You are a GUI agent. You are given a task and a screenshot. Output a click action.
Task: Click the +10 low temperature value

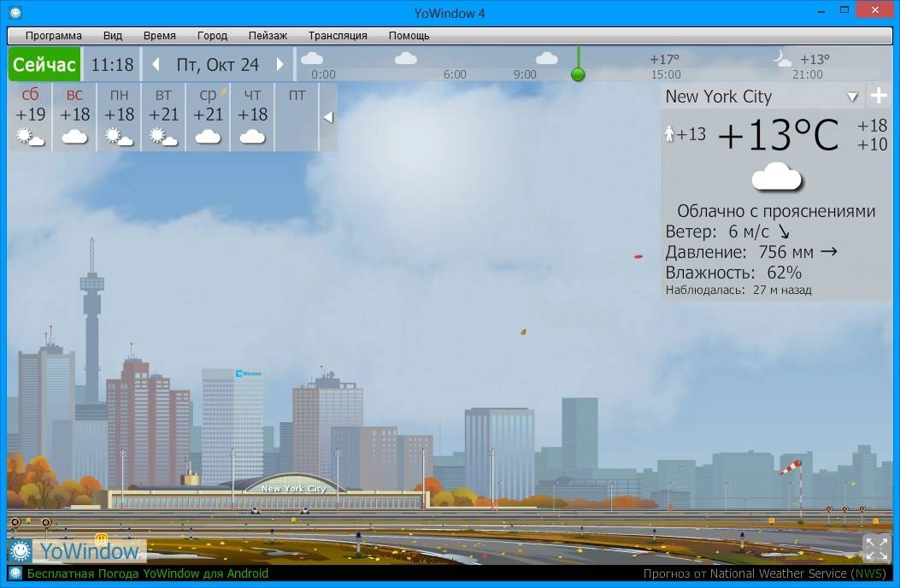[872, 144]
